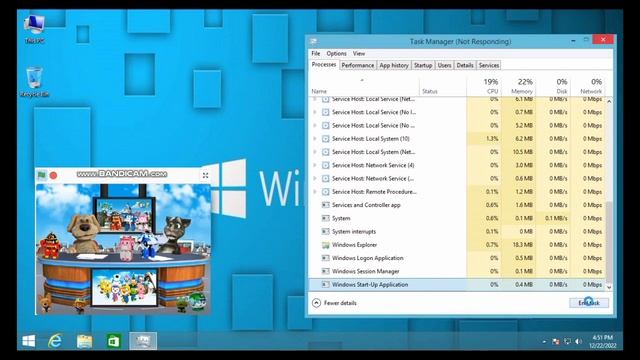Select the 'Windows Explorer' process row

457,245
